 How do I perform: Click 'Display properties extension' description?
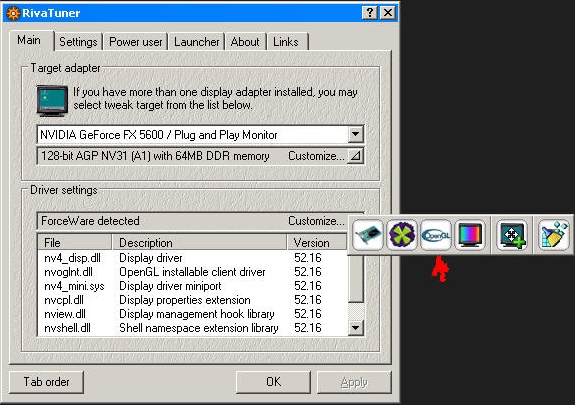pos(185,300)
